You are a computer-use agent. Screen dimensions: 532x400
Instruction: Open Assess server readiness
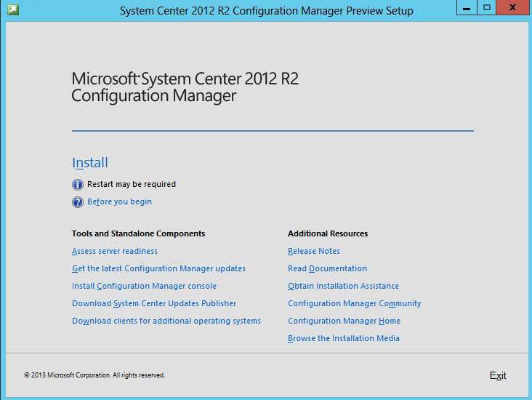click(x=115, y=251)
